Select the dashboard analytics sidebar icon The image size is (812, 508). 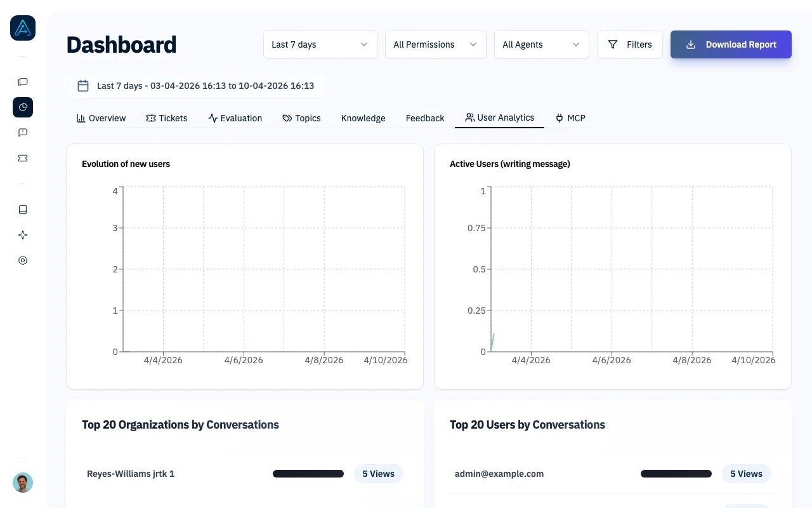click(23, 107)
